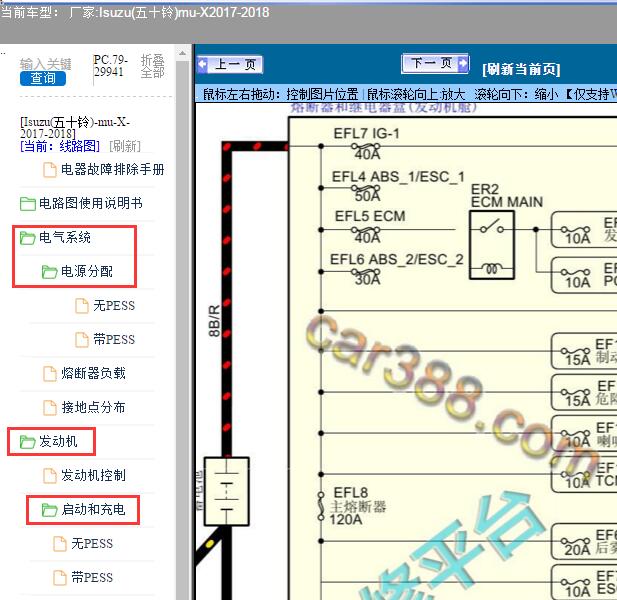Click the 8B/R wire label

(214, 321)
